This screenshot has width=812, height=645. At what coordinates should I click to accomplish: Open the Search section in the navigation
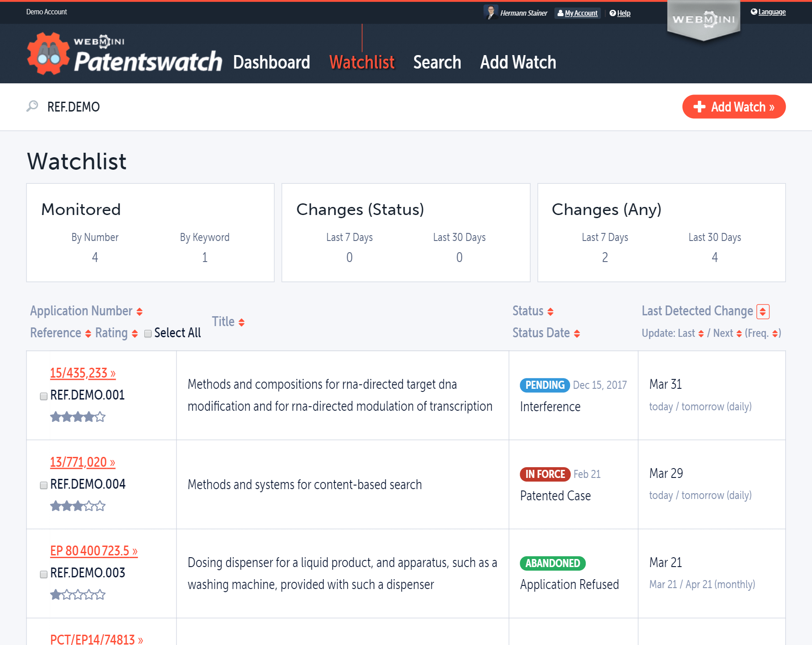pos(437,62)
